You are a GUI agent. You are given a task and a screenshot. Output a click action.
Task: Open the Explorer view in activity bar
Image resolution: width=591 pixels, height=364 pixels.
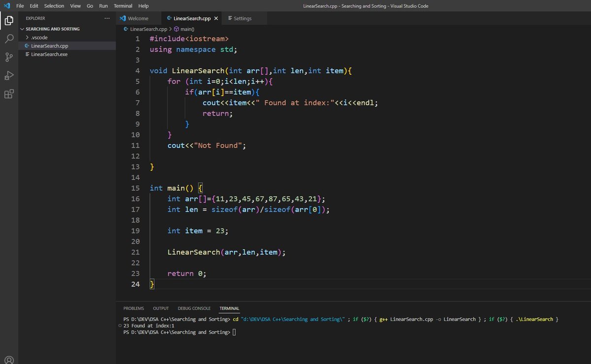pyautogui.click(x=9, y=21)
